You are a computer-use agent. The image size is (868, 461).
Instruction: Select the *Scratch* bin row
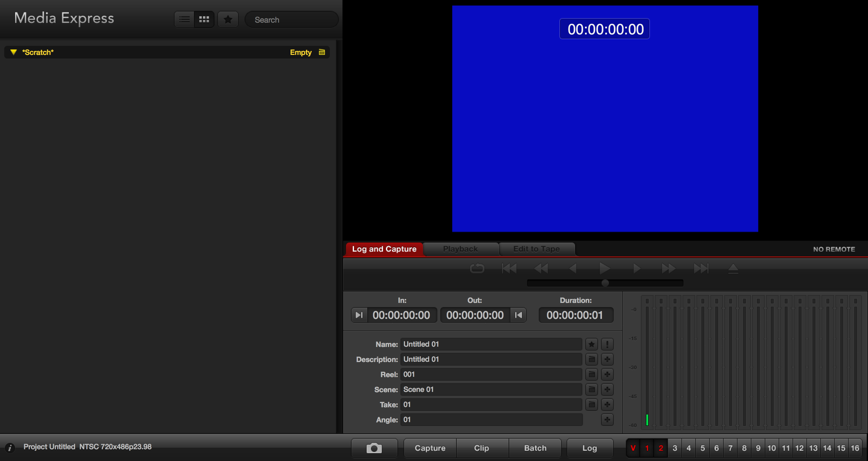[x=167, y=52]
